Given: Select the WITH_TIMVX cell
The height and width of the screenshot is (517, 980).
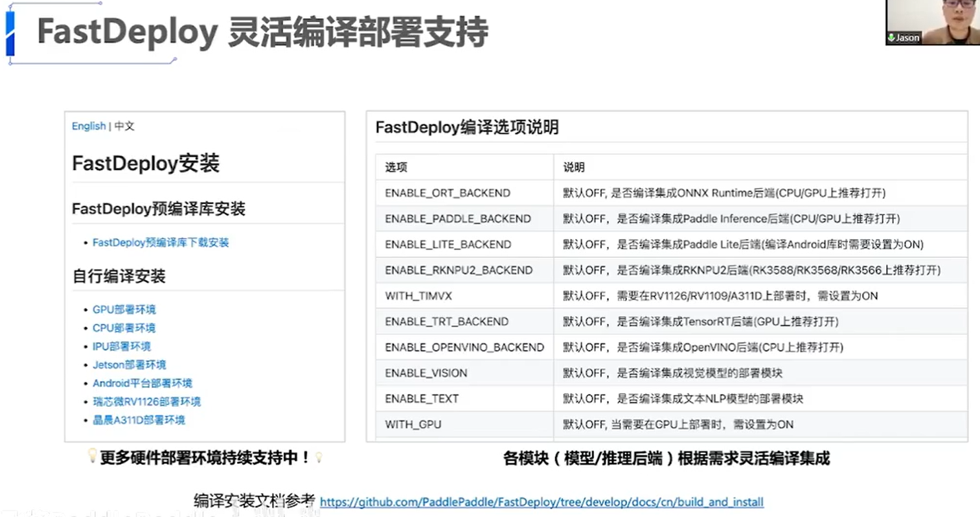Looking at the screenshot, I should coord(464,296).
